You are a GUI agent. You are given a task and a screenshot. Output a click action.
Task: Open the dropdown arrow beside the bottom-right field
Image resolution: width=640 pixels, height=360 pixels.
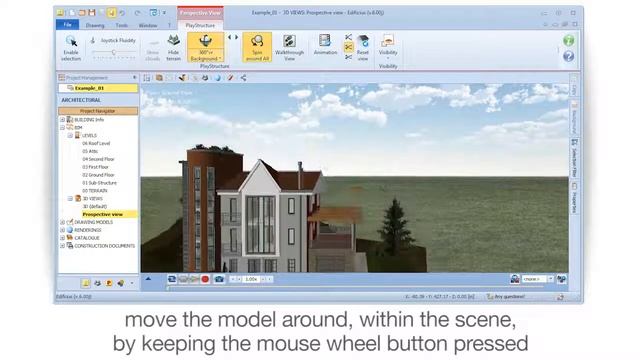pyautogui.click(x=551, y=279)
